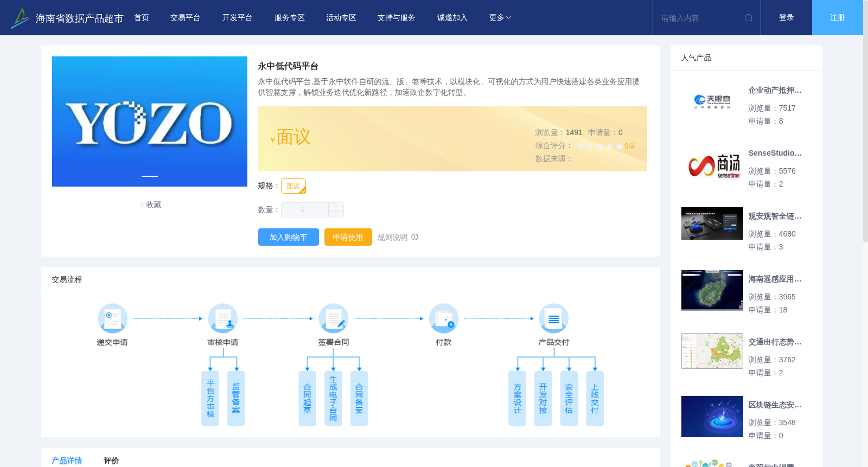Click the 合同备案 sub-step box
The width and height of the screenshot is (868, 467).
click(359, 399)
